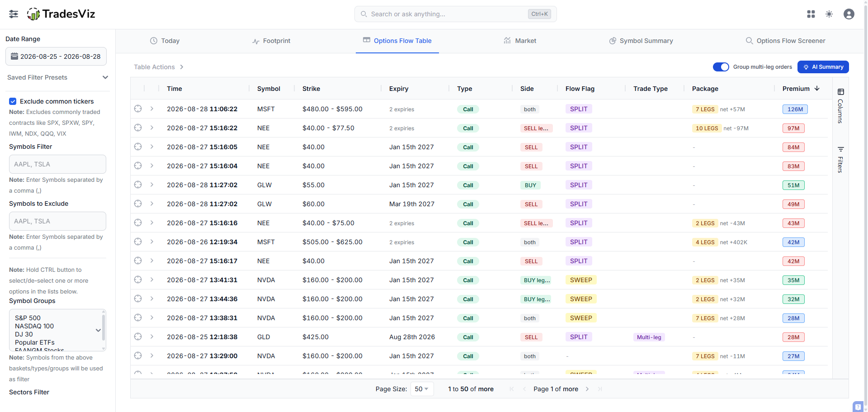The height and width of the screenshot is (412, 868).
Task: Select NASDAQ 100 in Symbol Groups
Action: click(x=34, y=326)
